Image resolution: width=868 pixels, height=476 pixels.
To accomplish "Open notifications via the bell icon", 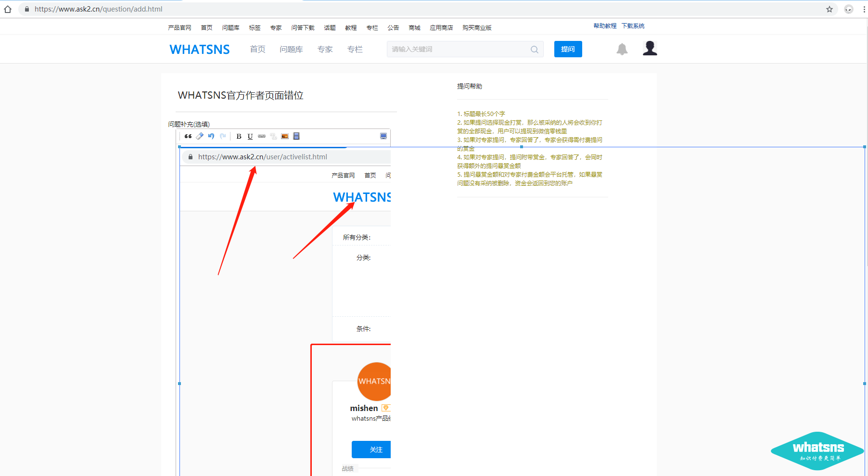I will pos(622,49).
